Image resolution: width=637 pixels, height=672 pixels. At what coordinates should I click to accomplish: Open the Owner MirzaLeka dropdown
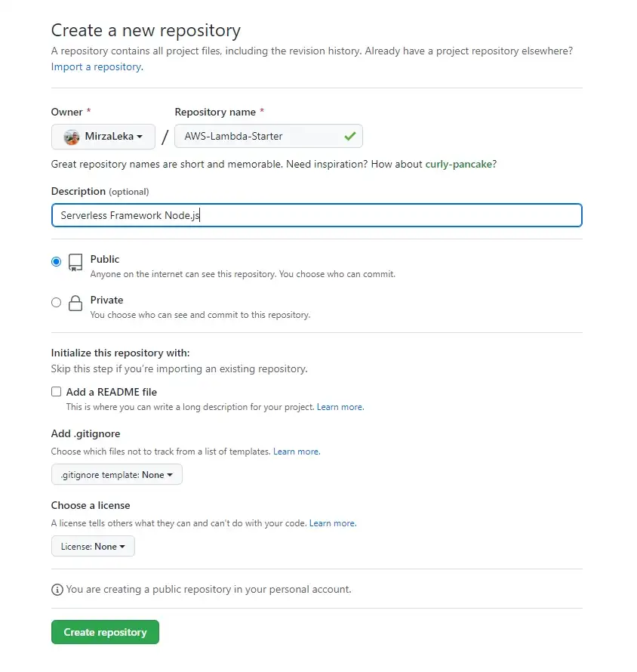tap(103, 137)
